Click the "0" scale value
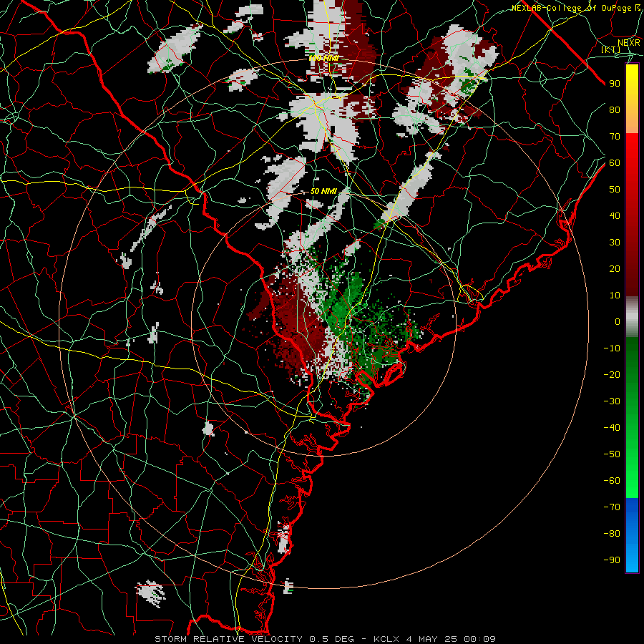 (x=618, y=322)
